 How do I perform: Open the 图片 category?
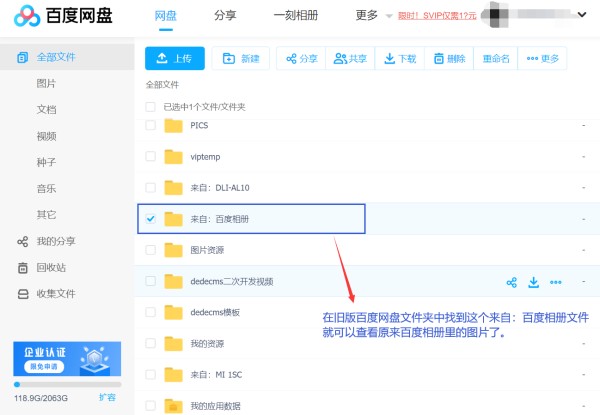pos(46,83)
